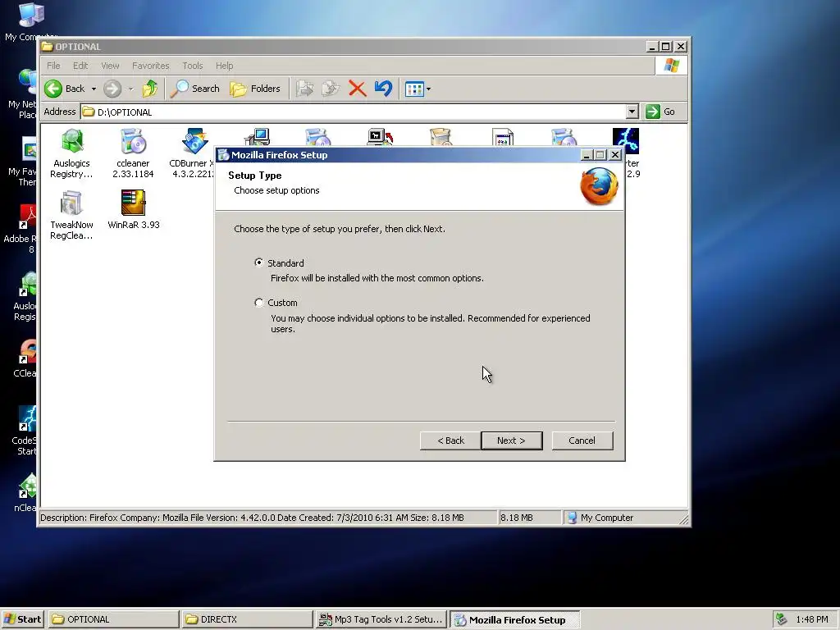Screen dimensions: 840x630
Task: Close the Firefox Setup dialog
Action: (615, 155)
